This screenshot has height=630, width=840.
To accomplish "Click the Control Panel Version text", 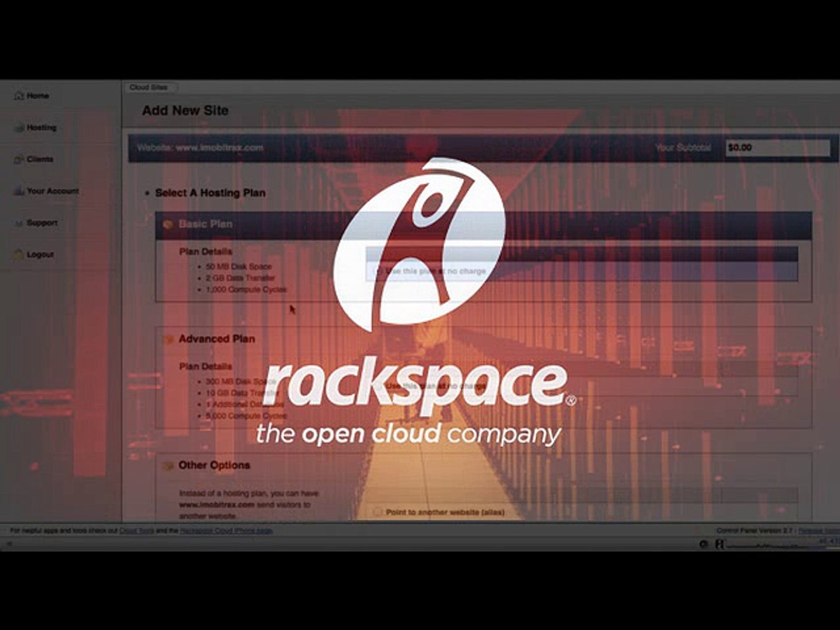I will (x=755, y=531).
